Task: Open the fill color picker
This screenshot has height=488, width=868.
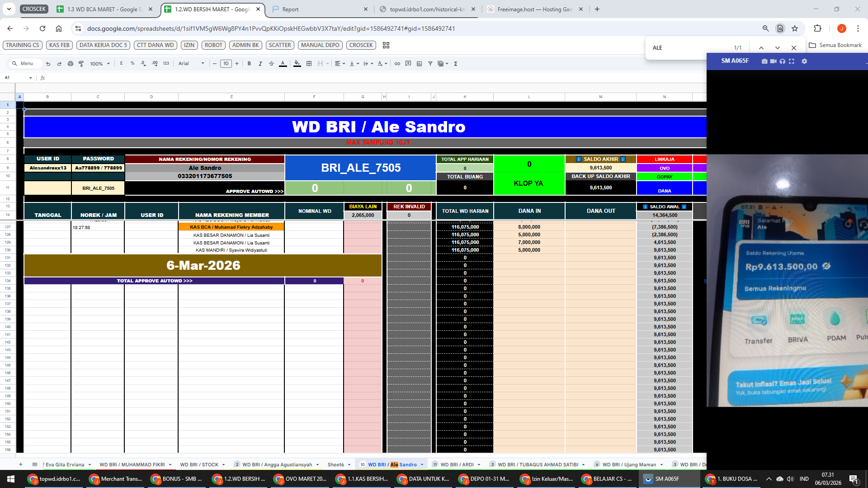Action: pos(297,64)
